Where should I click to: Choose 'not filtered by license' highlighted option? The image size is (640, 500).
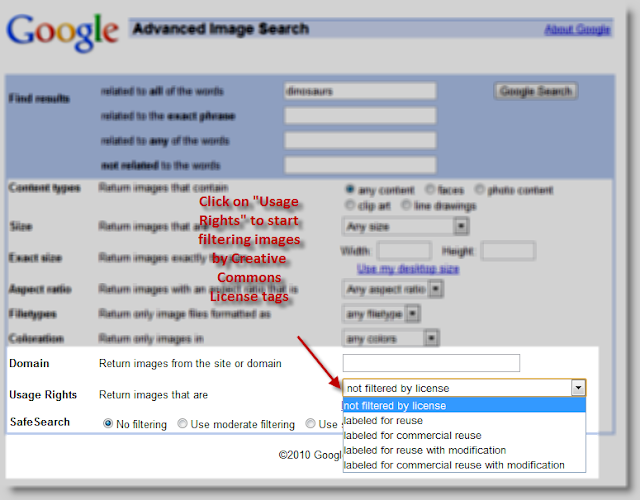pyautogui.click(x=464, y=405)
